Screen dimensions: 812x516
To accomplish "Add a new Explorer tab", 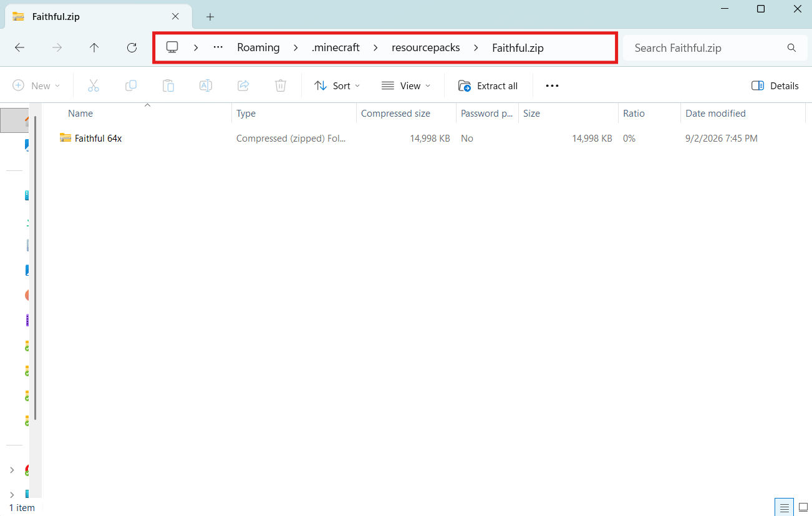I will coord(210,17).
